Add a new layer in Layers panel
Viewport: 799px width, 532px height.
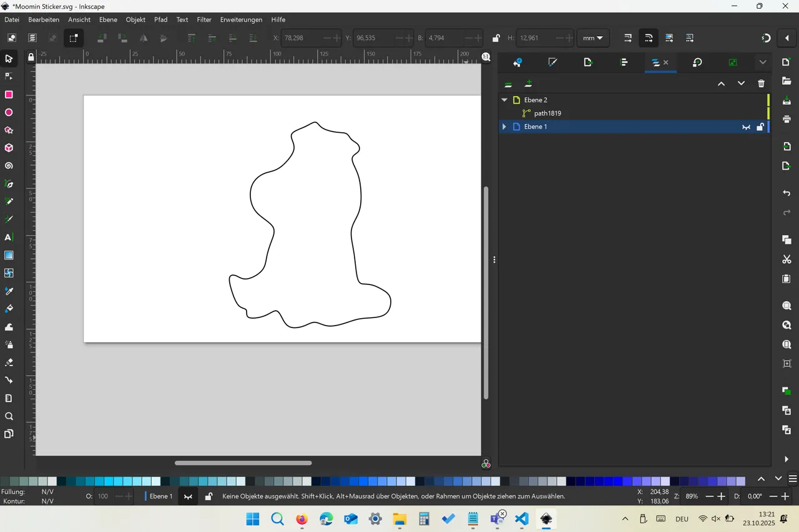point(528,84)
